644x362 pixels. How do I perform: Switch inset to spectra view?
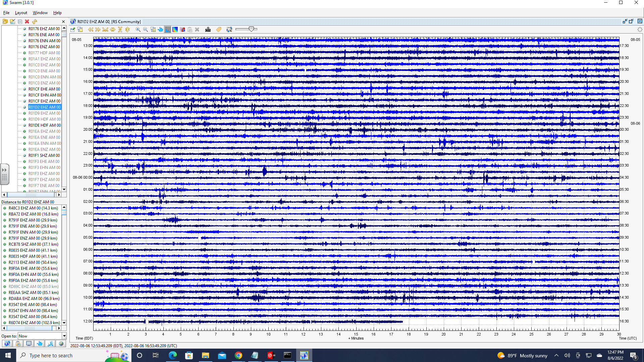(x=168, y=29)
